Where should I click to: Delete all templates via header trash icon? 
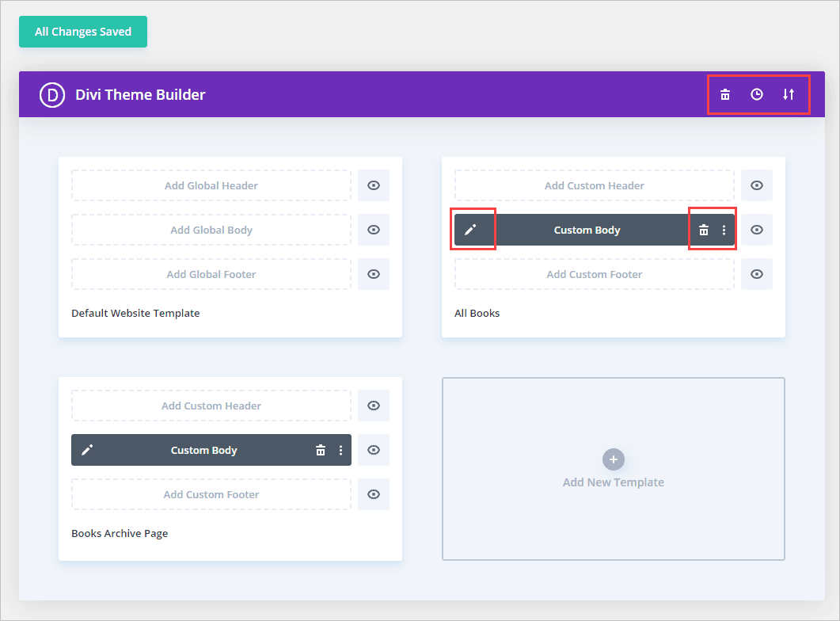click(725, 95)
